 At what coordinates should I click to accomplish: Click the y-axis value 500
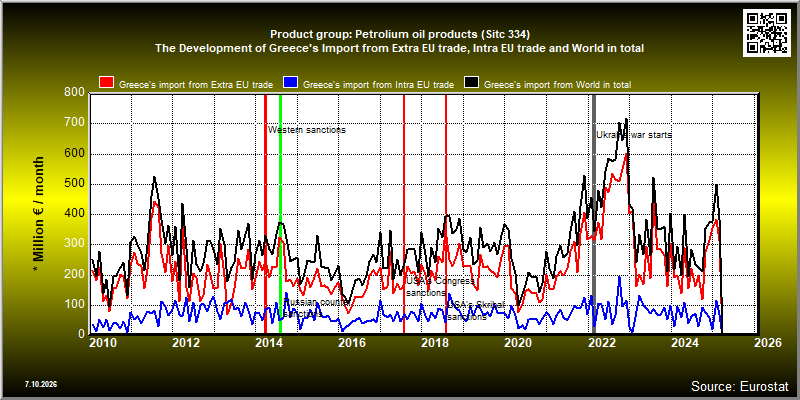(x=75, y=184)
